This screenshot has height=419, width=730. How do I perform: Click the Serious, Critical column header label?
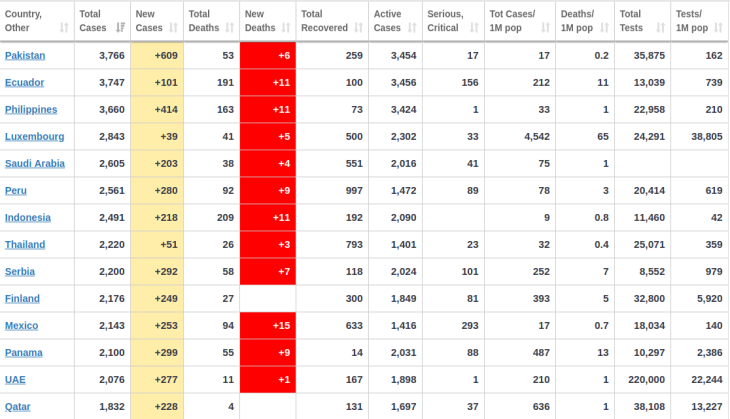point(446,21)
